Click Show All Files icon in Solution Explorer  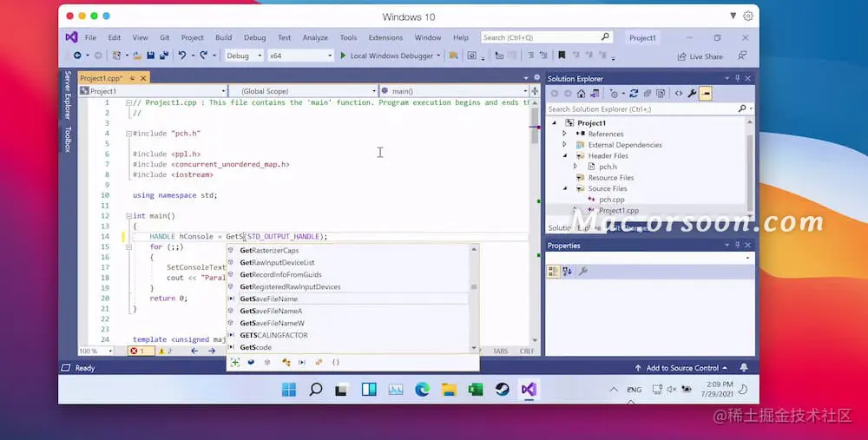(x=661, y=94)
